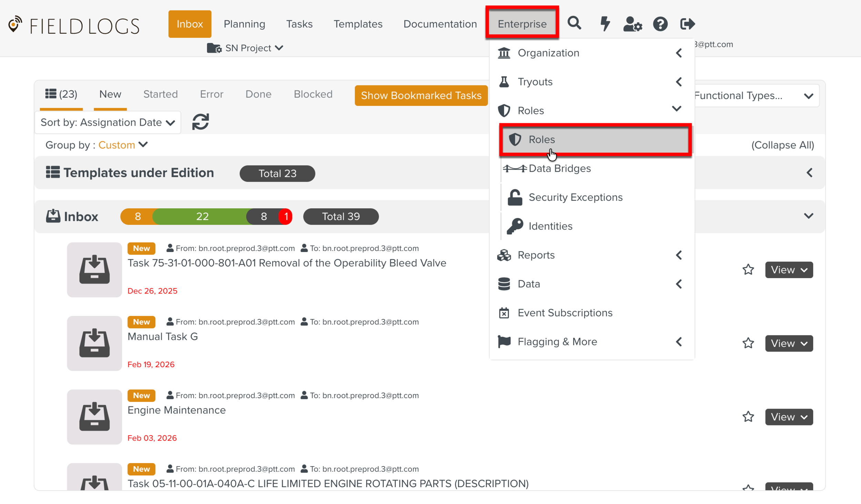This screenshot has height=504, width=861.
Task: Click the green 22 status segment
Action: pyautogui.click(x=202, y=217)
